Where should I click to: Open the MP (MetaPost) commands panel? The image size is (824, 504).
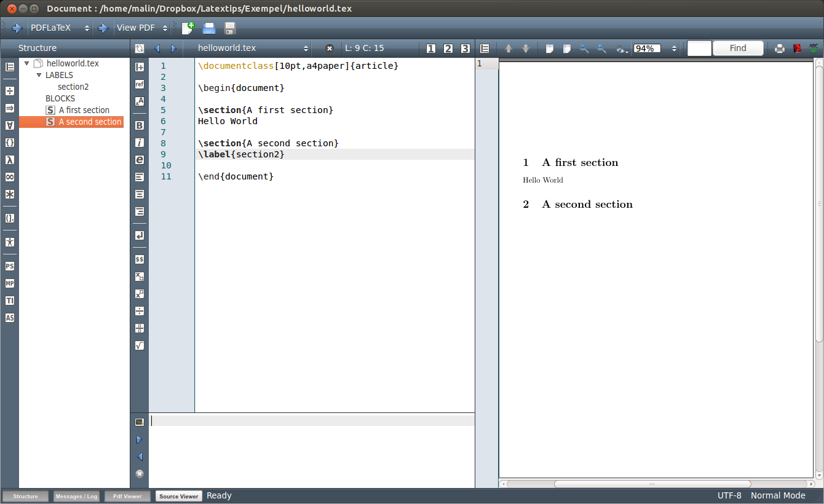click(x=10, y=283)
